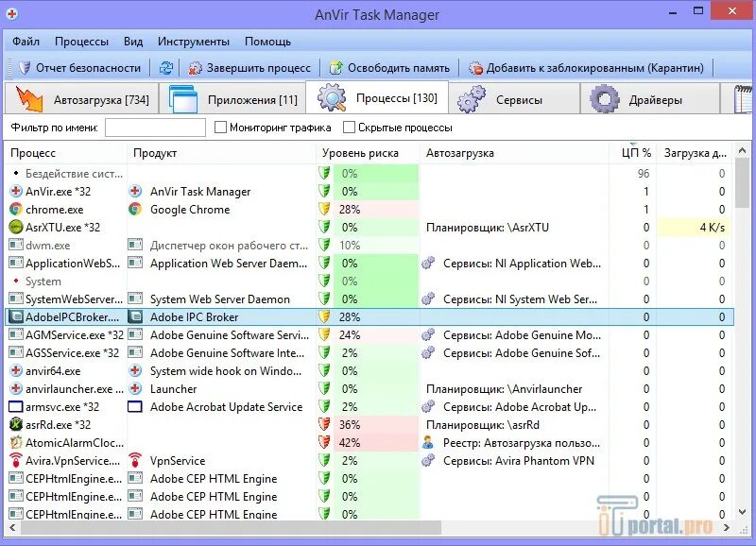The image size is (756, 546).
Task: Click the scroll down arrow of process list
Action: [742, 512]
